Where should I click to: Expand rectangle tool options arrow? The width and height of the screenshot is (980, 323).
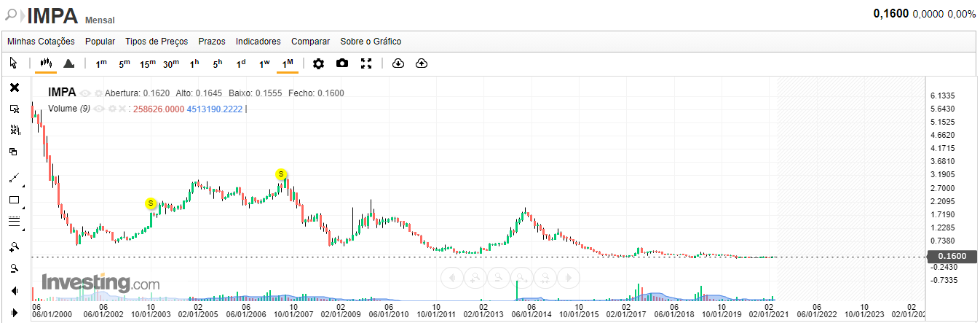coord(23,208)
